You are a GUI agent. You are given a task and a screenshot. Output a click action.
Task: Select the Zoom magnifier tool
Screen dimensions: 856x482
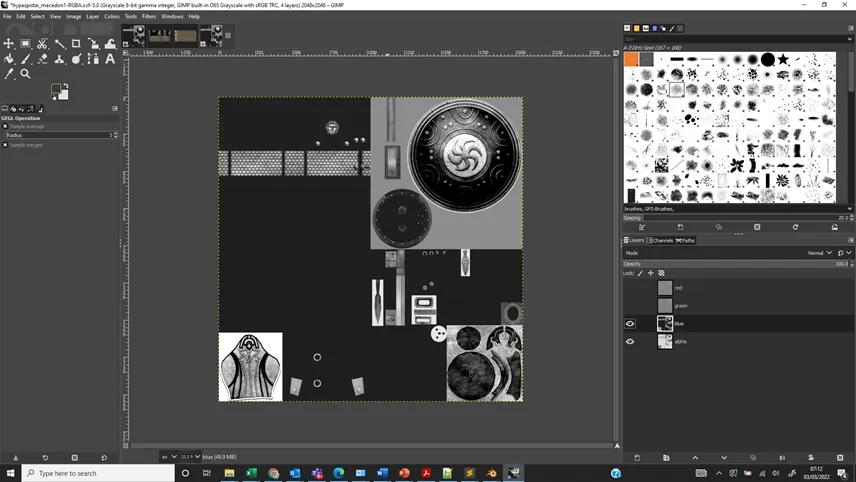coord(25,74)
